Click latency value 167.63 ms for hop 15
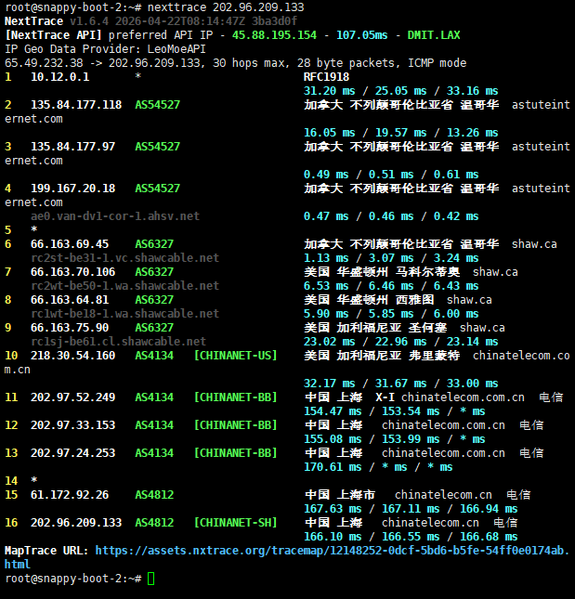This screenshot has width=575, height=599. (x=332, y=508)
